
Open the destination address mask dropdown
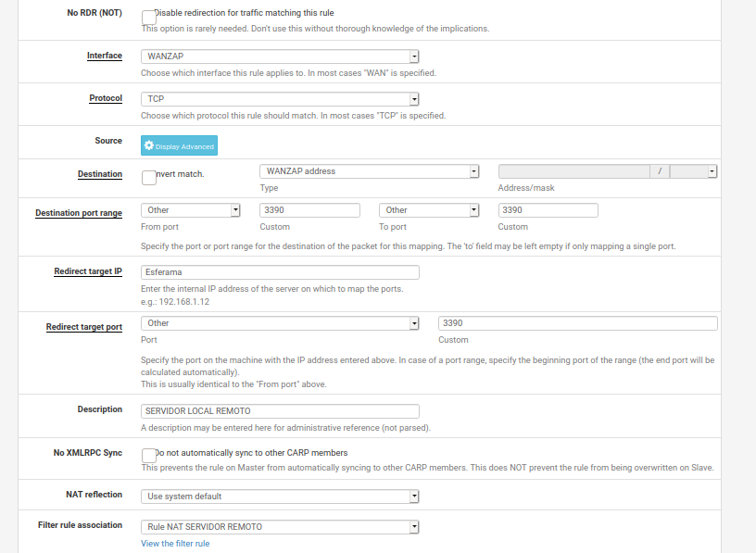coord(693,171)
